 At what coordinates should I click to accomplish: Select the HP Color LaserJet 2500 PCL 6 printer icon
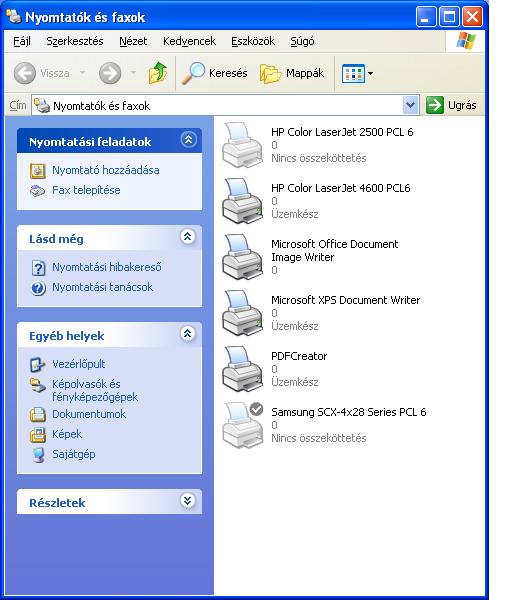tap(243, 145)
